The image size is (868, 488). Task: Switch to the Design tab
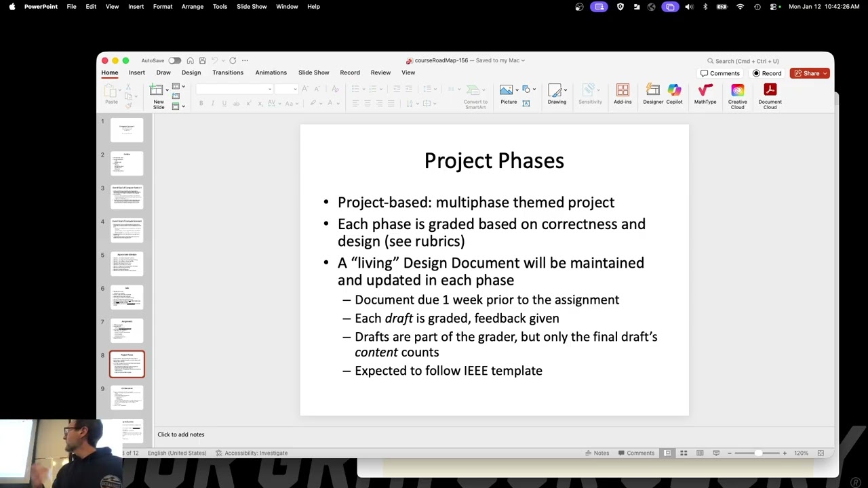(191, 73)
